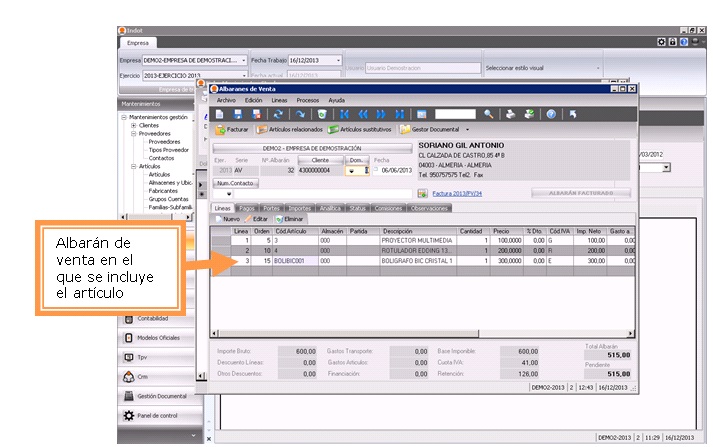Go to first record with navigation arrow
This screenshot has width=713, height=447.
[345, 114]
